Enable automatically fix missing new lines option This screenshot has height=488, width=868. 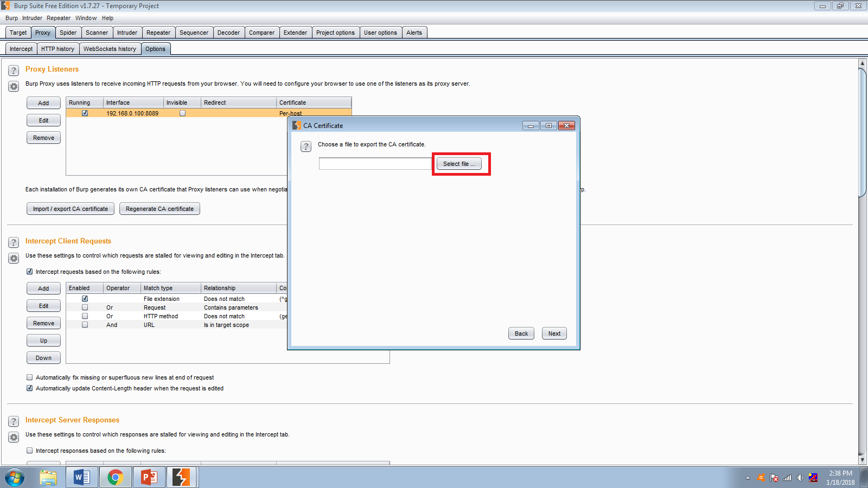coord(30,377)
